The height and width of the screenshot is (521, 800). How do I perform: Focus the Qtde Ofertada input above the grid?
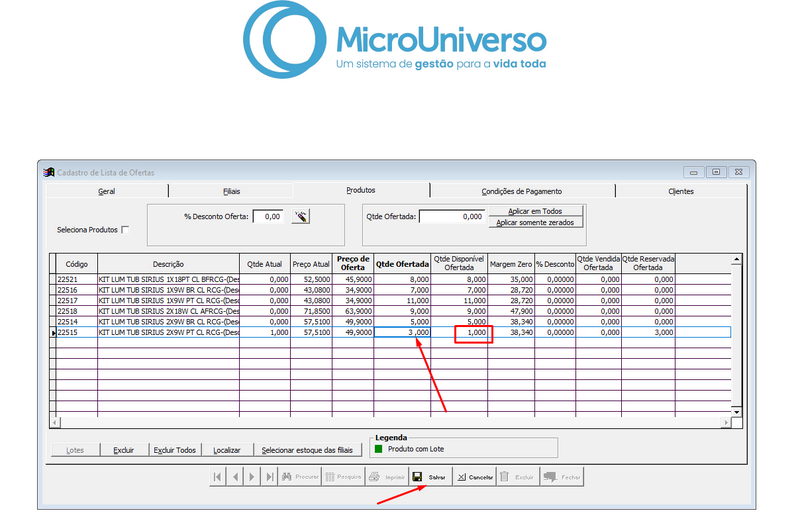pos(452,216)
